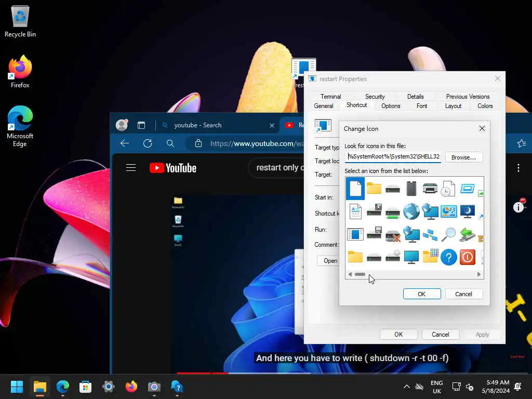Close the youtube - Search tab
Screen dimensions: 532x399
coord(272,126)
